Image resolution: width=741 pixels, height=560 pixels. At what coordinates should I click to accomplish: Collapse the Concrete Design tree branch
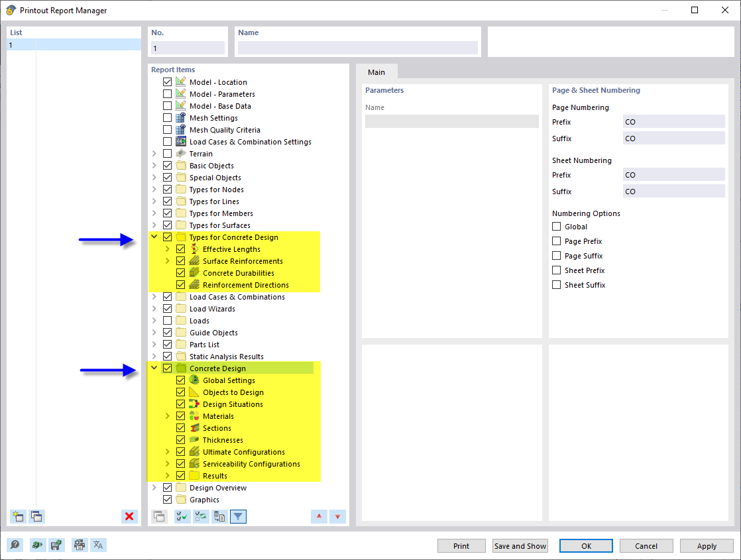[154, 368]
